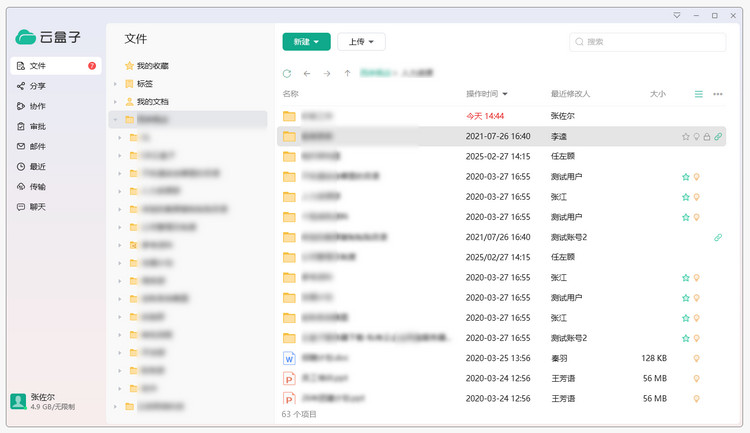Click the 63 个项目 item count
The image size is (750, 433).
pos(299,414)
